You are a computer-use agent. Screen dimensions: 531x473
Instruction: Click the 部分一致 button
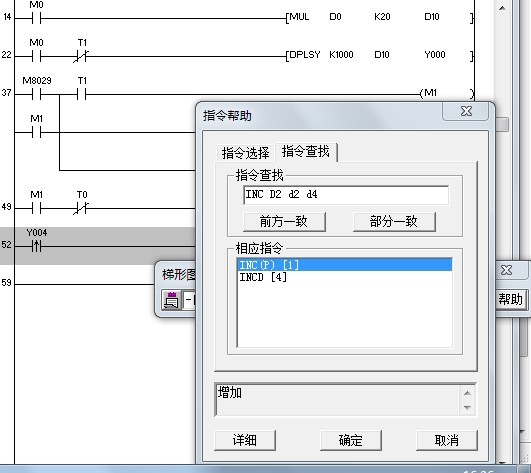394,222
